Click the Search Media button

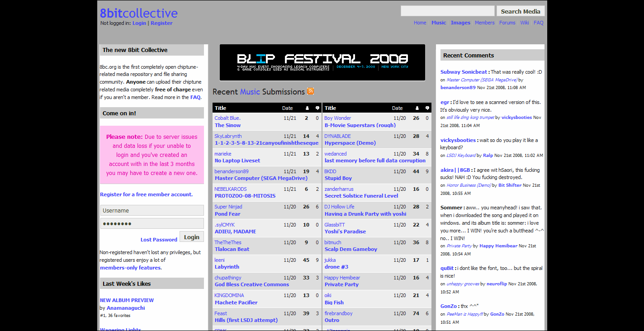[x=521, y=11]
